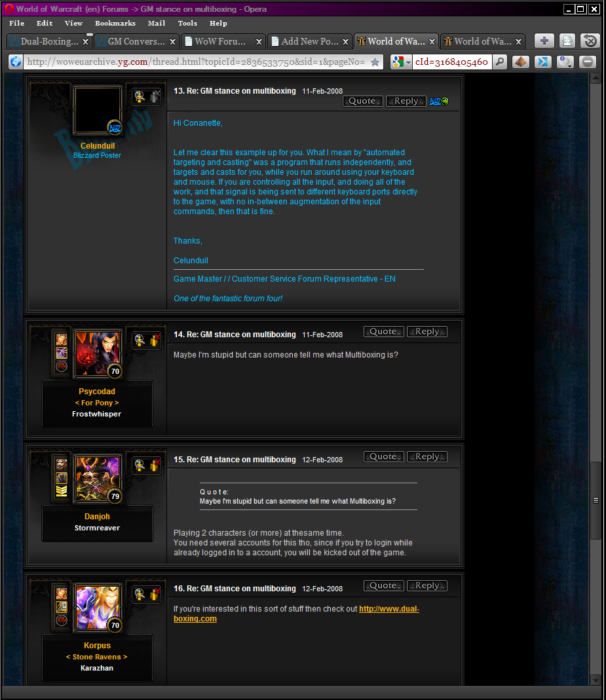Click Danjoh's race icon
Image resolution: width=606 pixels, height=700 pixels.
(62, 465)
